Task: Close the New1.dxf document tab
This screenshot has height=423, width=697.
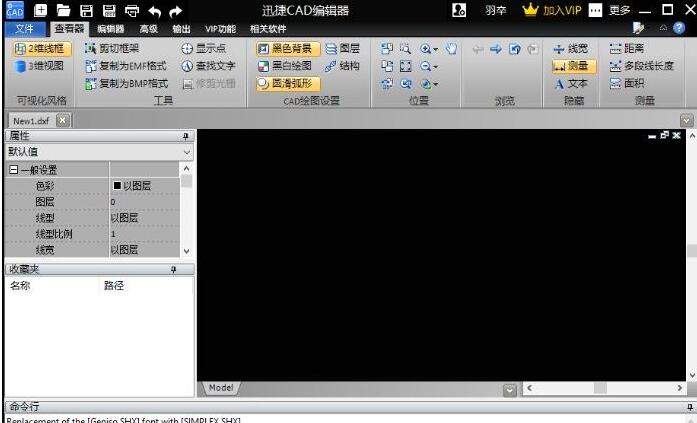Action: coord(62,120)
